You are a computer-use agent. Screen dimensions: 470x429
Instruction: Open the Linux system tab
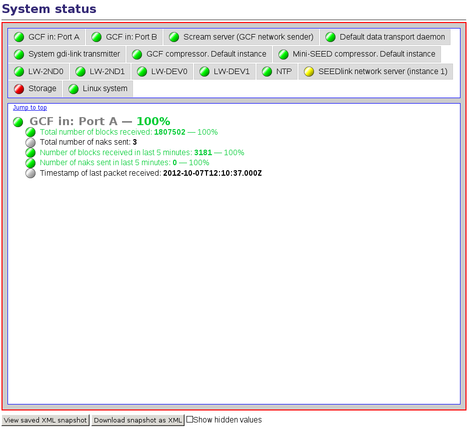pos(98,89)
